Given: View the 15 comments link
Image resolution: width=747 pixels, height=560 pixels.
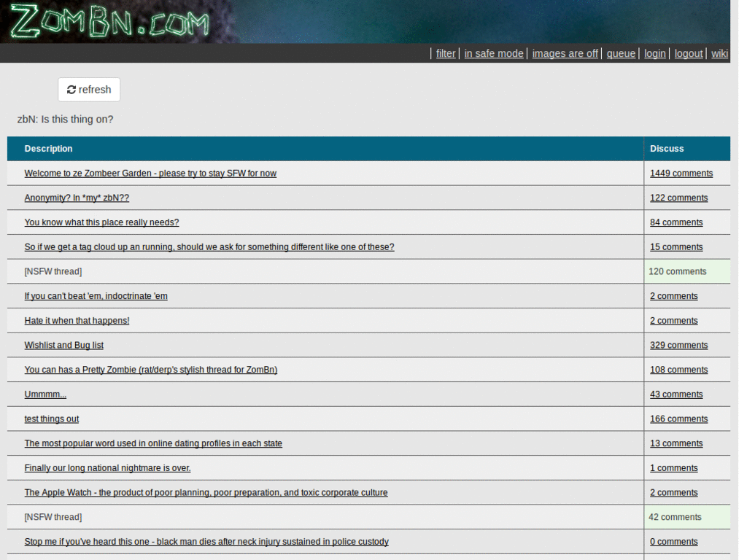Looking at the screenshot, I should (x=676, y=247).
